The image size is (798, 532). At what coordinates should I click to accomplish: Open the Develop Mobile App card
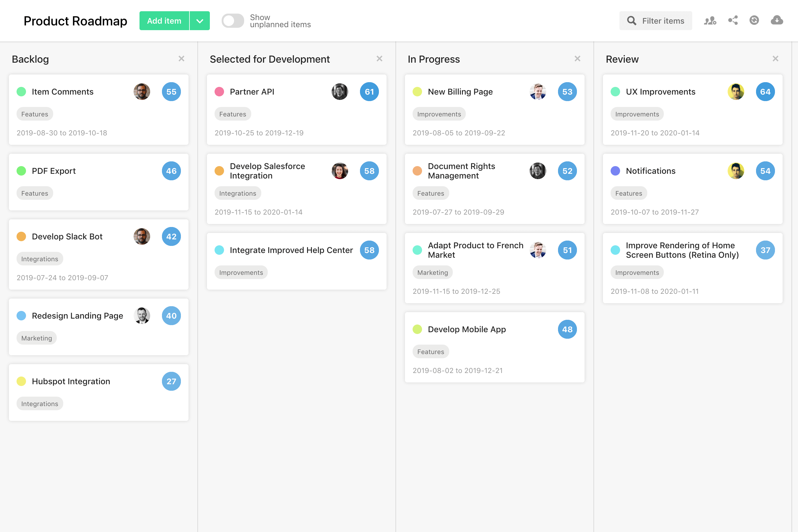pos(467,329)
